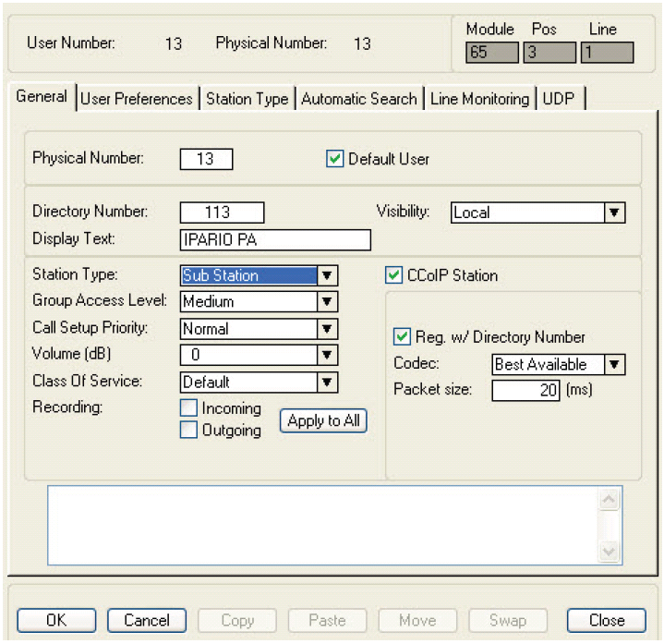Viewport: 664px width, 644px height.
Task: Switch to the General tab
Action: click(x=42, y=97)
